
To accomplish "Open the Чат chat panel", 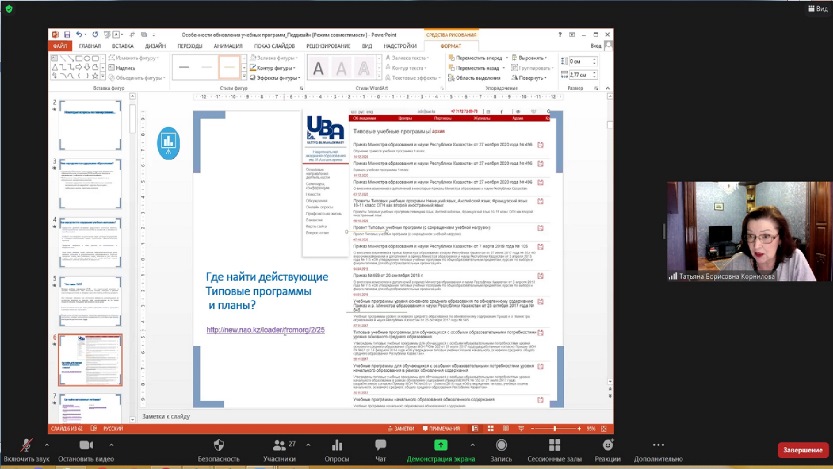I will pos(381,444).
